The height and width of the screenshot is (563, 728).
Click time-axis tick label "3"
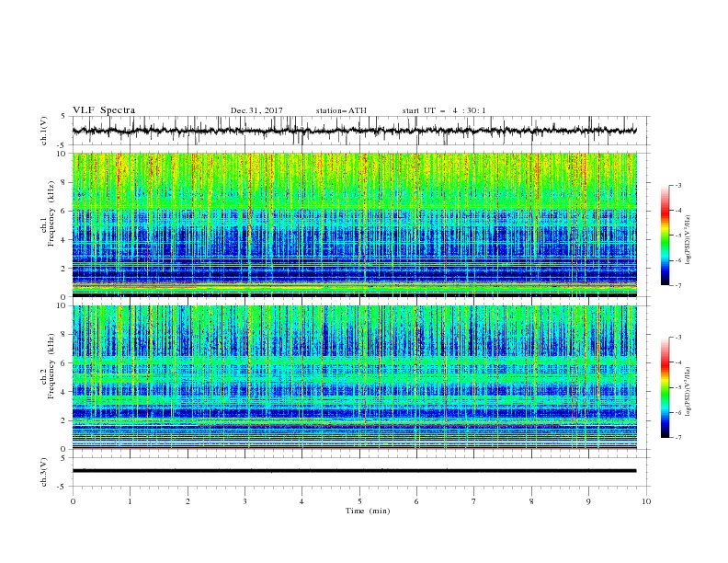(x=245, y=501)
